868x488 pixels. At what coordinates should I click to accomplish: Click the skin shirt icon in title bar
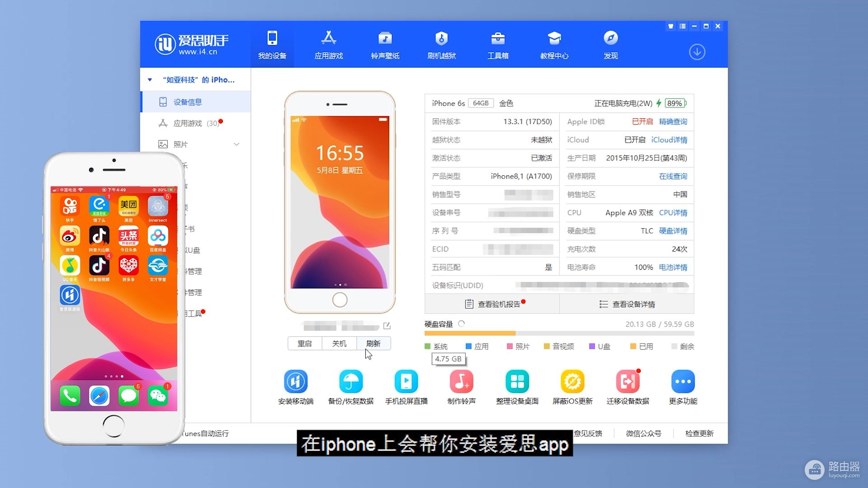(671, 26)
